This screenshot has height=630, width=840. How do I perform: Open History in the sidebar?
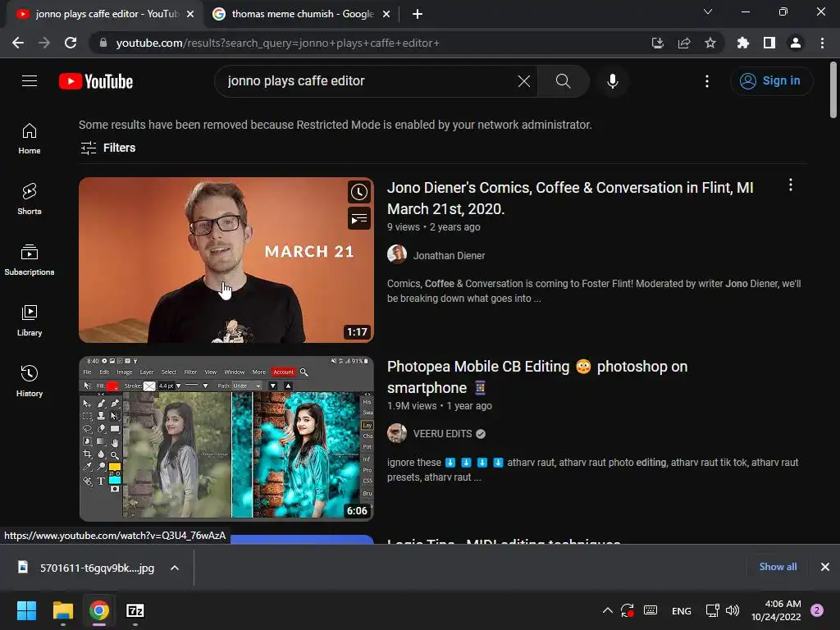[30, 381]
